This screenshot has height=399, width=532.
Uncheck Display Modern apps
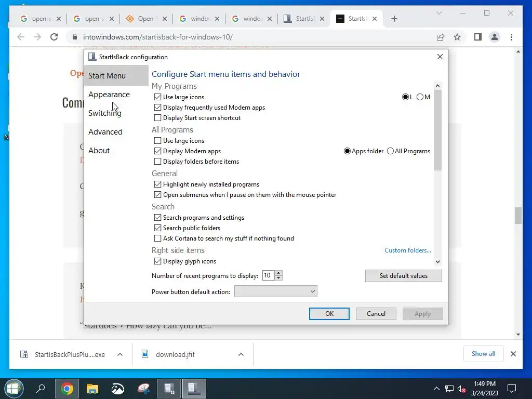[157, 151]
